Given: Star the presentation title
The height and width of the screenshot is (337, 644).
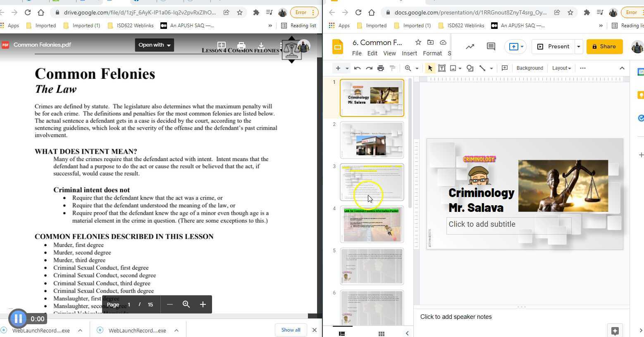Looking at the screenshot, I should click(418, 42).
